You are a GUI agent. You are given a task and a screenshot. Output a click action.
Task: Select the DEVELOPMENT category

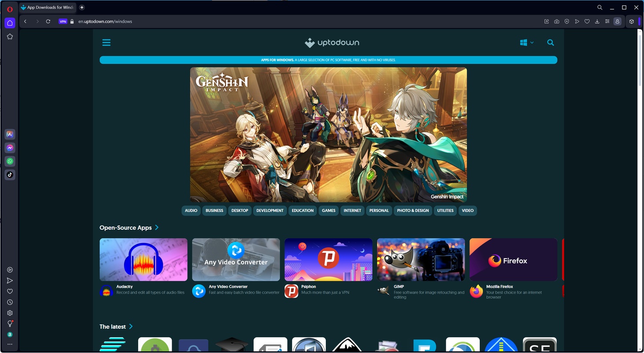tap(270, 210)
